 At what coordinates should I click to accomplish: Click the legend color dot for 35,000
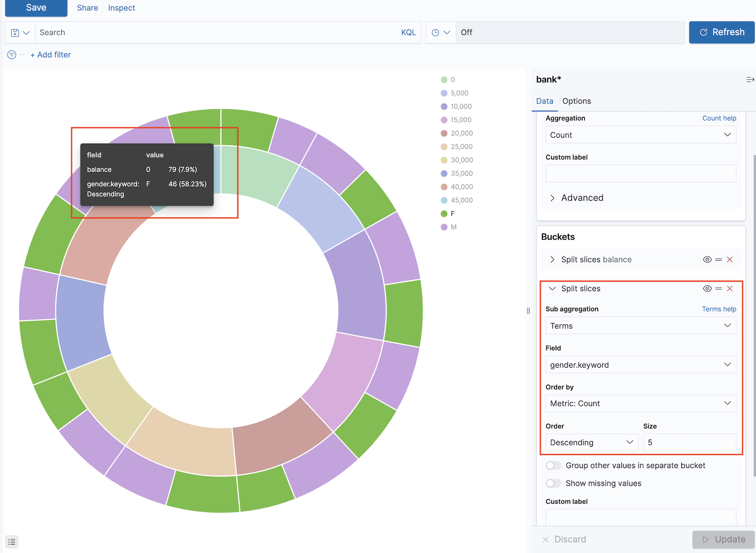coord(444,173)
